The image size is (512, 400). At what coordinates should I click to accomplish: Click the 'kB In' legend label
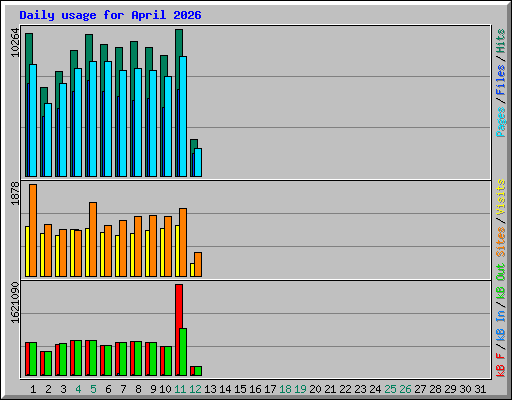500,326
